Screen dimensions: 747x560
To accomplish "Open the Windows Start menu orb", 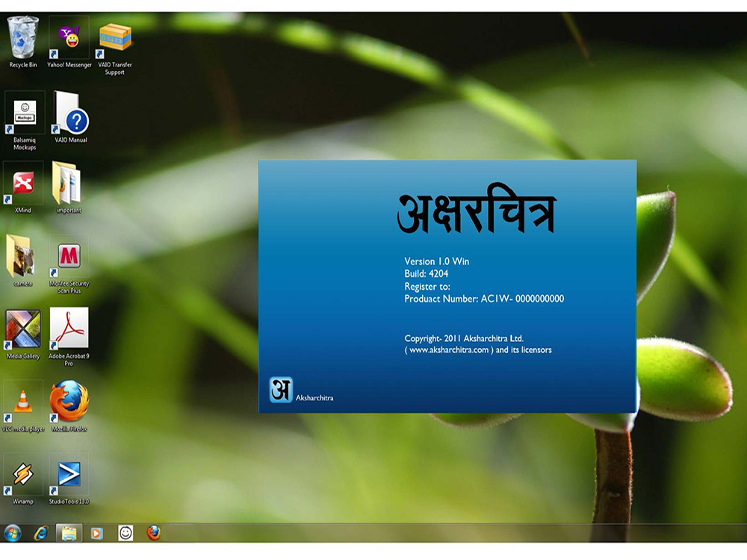I will [13, 533].
